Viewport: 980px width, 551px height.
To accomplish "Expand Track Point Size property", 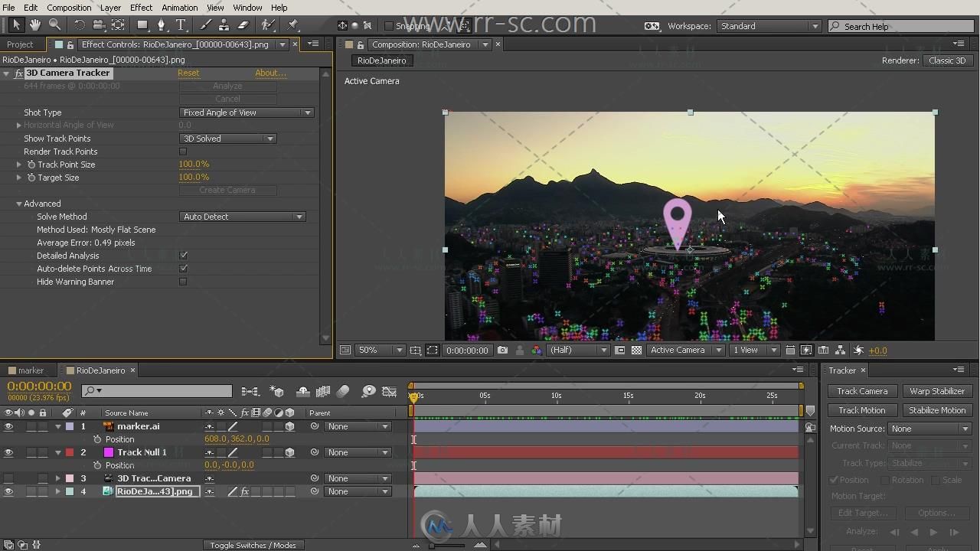I will click(x=19, y=165).
